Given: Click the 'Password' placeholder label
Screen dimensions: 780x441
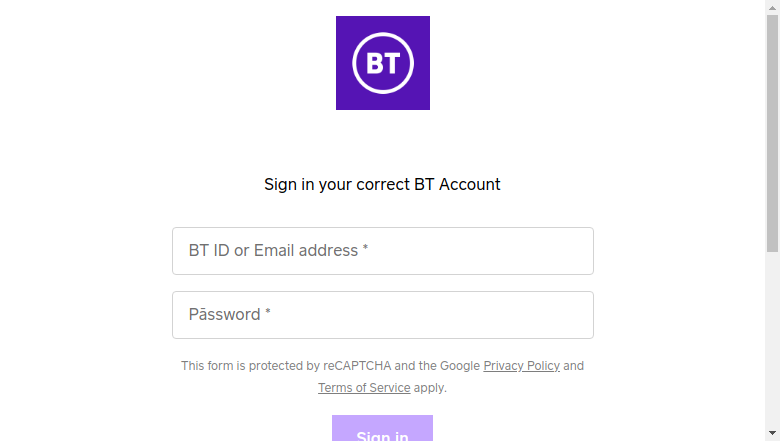Looking at the screenshot, I should point(224,314).
